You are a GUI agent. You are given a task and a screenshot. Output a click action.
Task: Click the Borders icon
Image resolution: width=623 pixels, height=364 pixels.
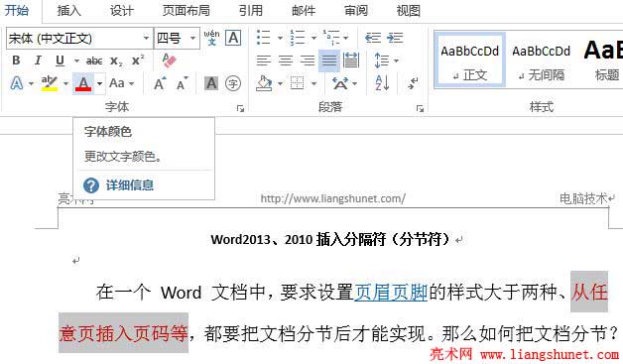[x=297, y=83]
